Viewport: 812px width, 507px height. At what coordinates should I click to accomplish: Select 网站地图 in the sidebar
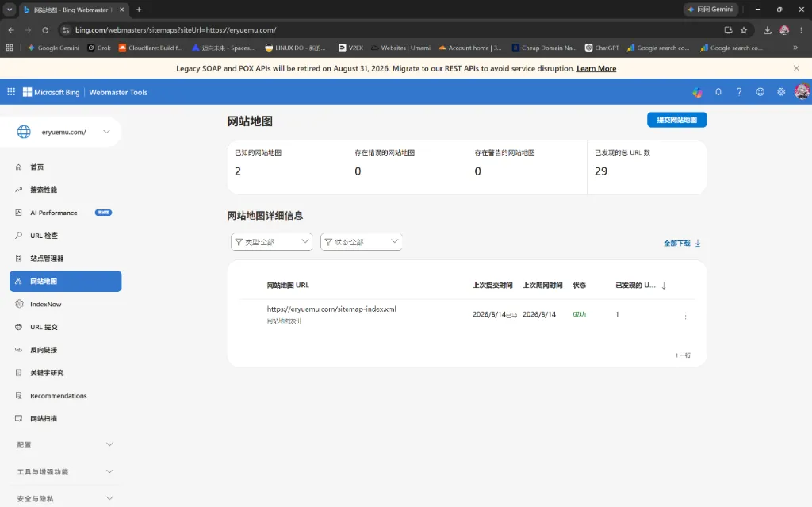(65, 281)
